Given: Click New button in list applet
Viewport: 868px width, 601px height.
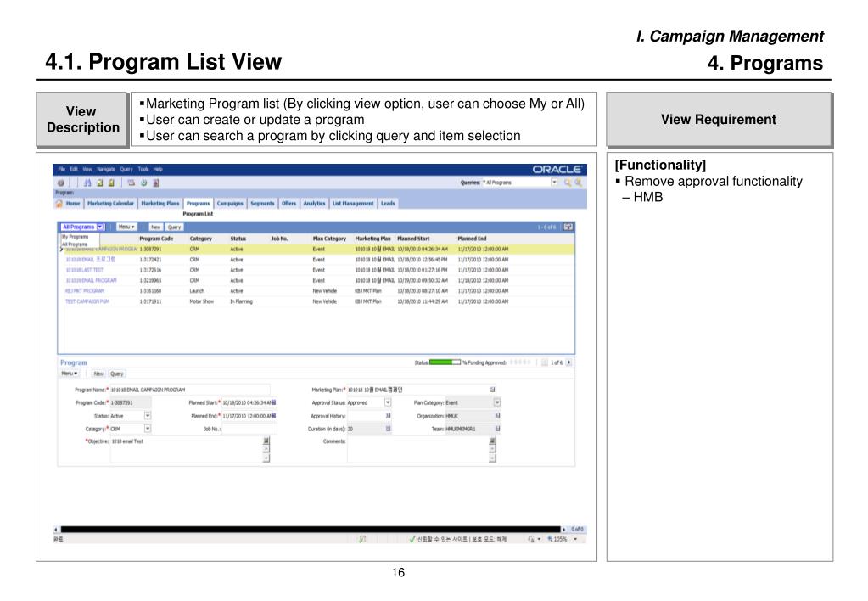Looking at the screenshot, I should (155, 227).
